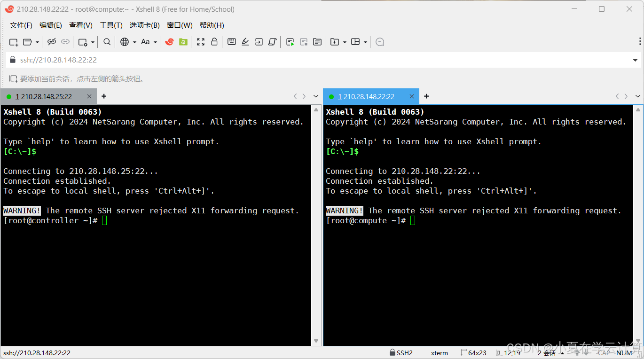Click the keyboard key-mapping icon
644x359 pixels.
[x=232, y=42]
